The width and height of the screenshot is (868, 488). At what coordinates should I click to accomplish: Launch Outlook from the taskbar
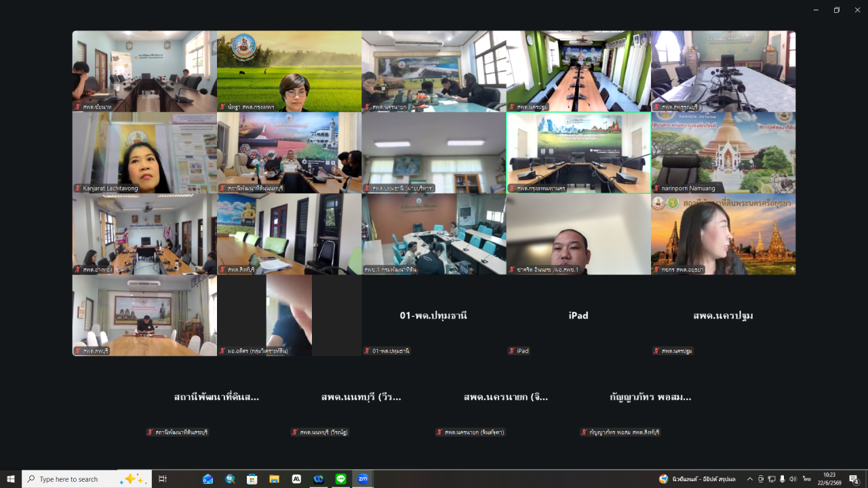point(208,479)
